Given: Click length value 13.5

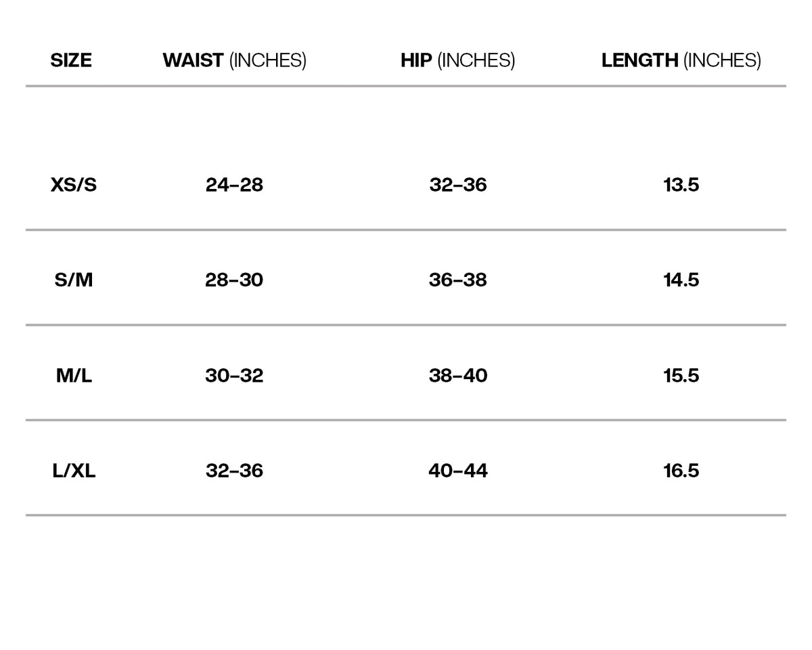Looking at the screenshot, I should [x=681, y=185].
